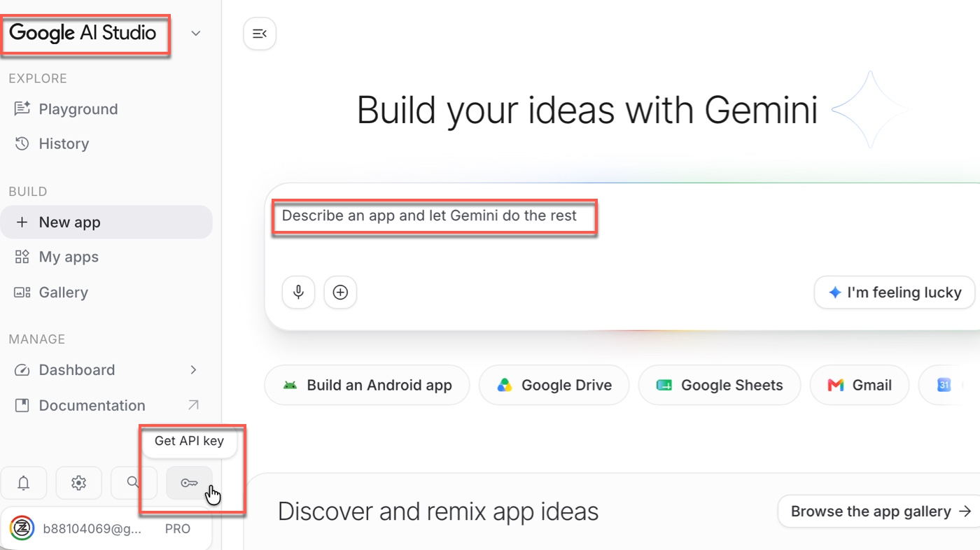Select New app in the Build section

tap(106, 223)
